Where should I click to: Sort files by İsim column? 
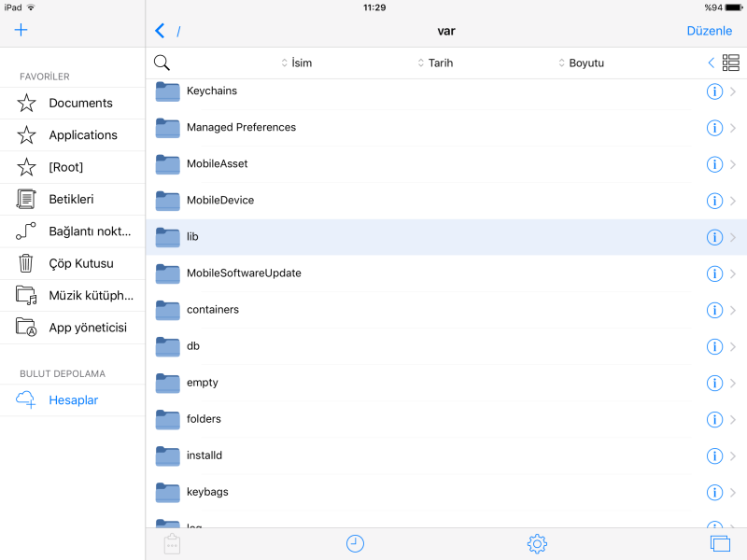pos(297,63)
